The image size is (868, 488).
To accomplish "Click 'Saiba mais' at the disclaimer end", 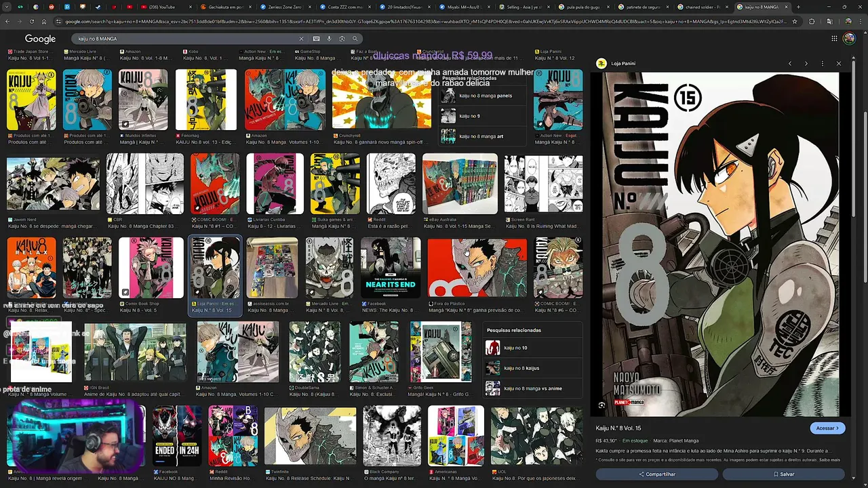I will click(x=829, y=460).
